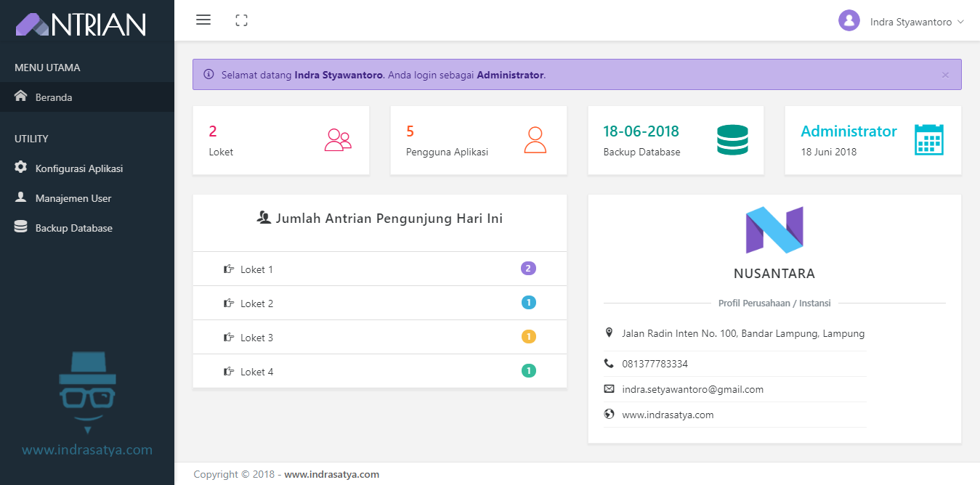Click the green database icon on the 18-06-2018 card
Viewport: 980px width, 485px height.
(x=732, y=139)
